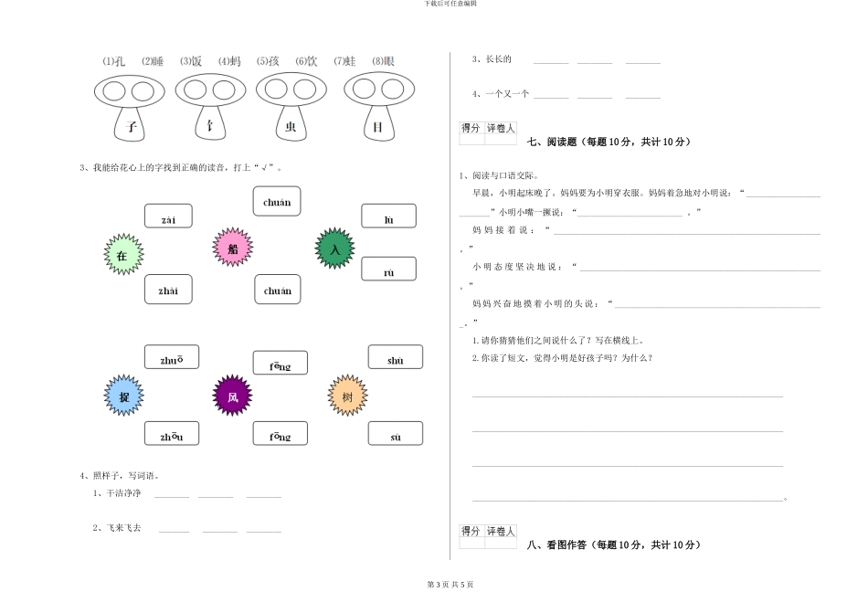Select the upper chuán pinyin box above 船
Image resolution: width=868 pixels, height=613 pixels.
(277, 201)
